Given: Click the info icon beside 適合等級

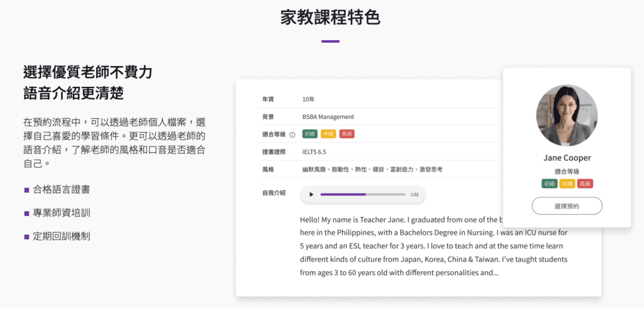Looking at the screenshot, I should click(x=292, y=135).
